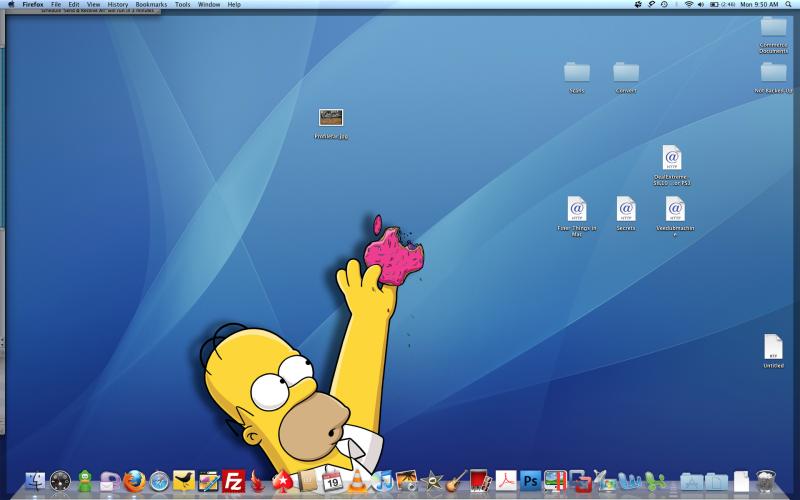Viewport: 800px width, 500px height.
Task: Select the Secrets web location file
Action: (626, 209)
